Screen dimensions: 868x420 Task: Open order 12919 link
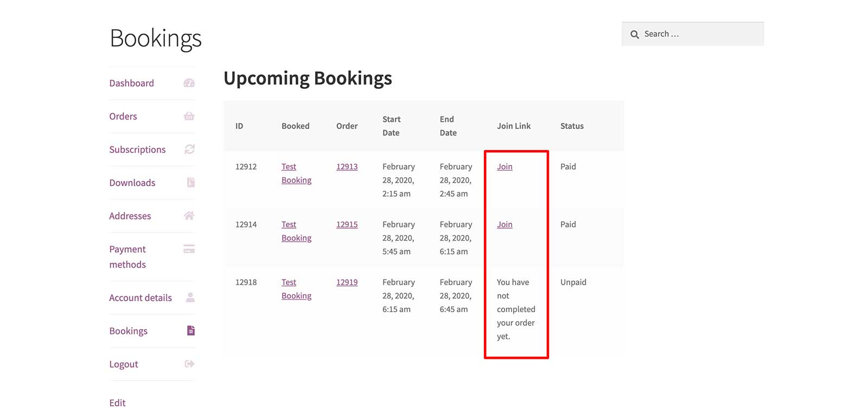[x=347, y=282]
